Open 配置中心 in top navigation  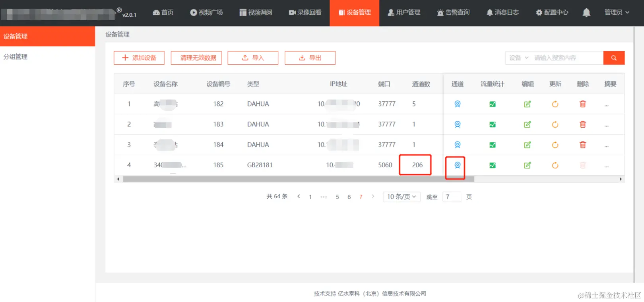[x=552, y=12]
